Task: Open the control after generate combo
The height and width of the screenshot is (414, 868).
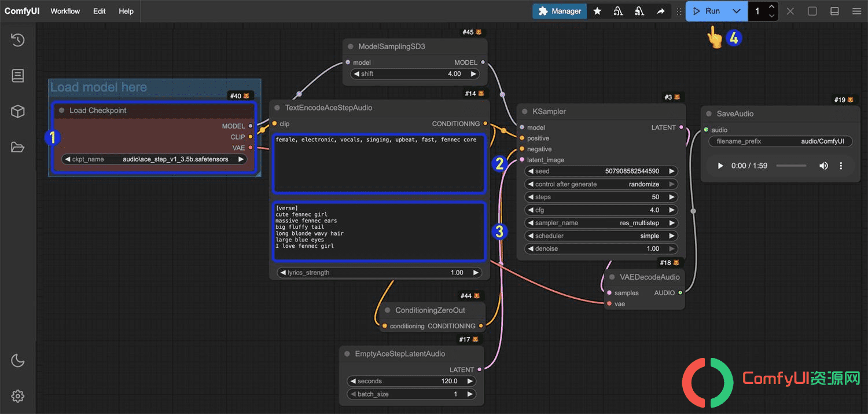Action: [x=601, y=184]
